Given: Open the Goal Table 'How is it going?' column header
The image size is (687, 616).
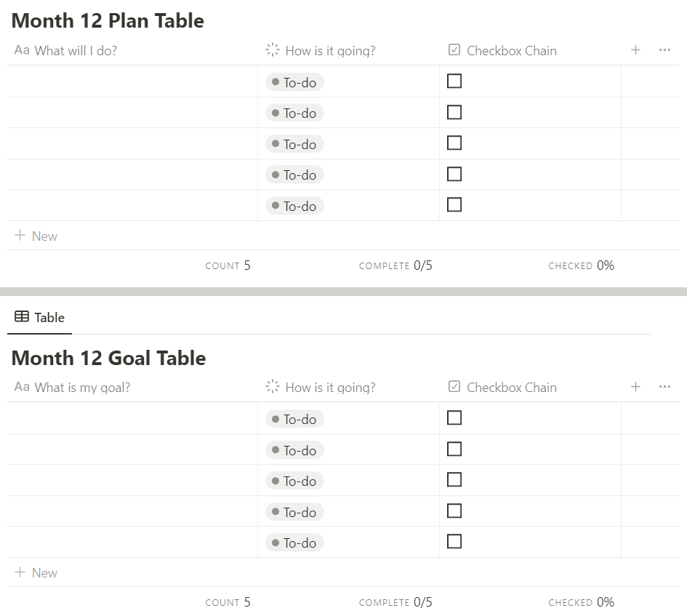Looking at the screenshot, I should click(330, 388).
